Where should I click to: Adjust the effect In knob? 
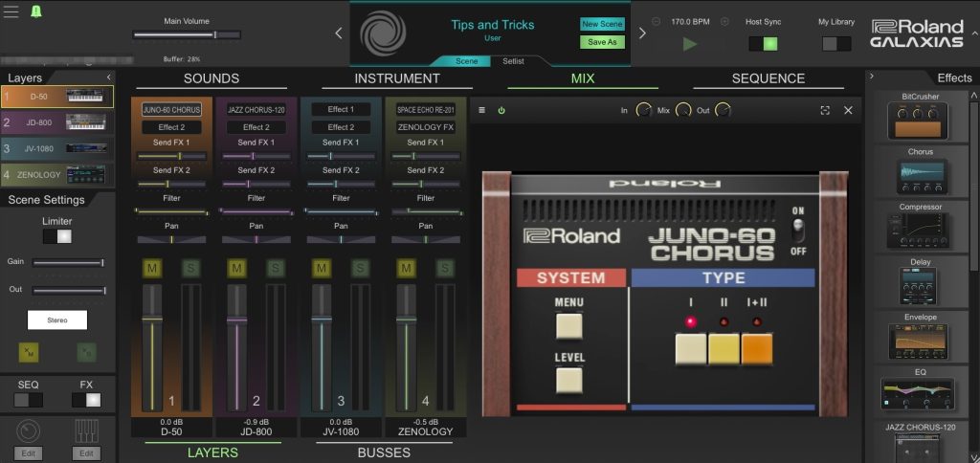[643, 111]
